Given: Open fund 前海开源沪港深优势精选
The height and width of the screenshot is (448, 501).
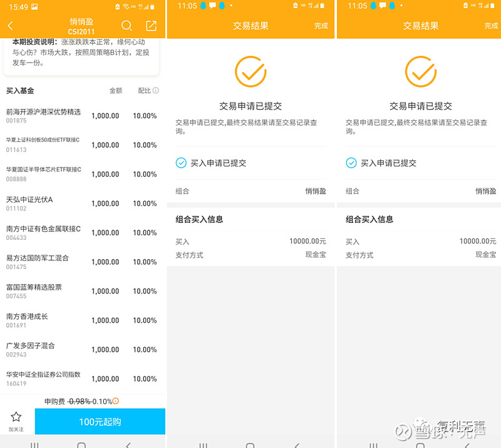Looking at the screenshot, I should click(43, 112).
